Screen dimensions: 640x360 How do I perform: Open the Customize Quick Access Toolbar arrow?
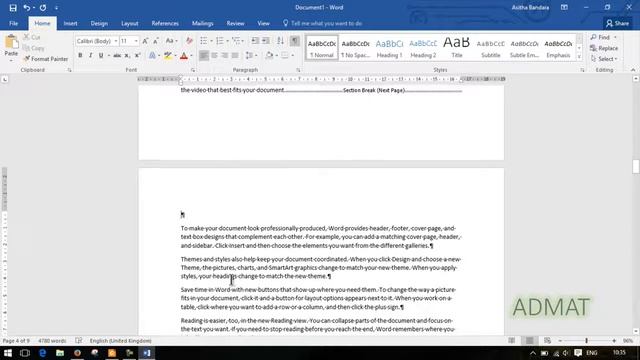[56, 8]
